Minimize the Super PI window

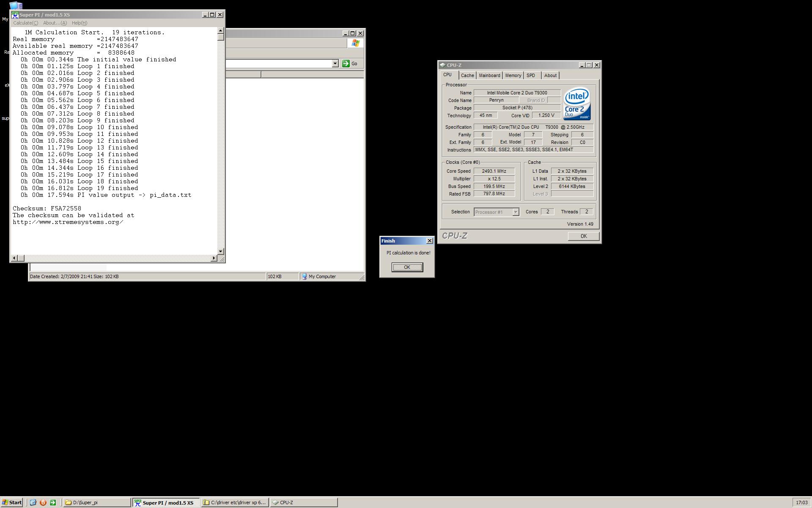coord(205,15)
